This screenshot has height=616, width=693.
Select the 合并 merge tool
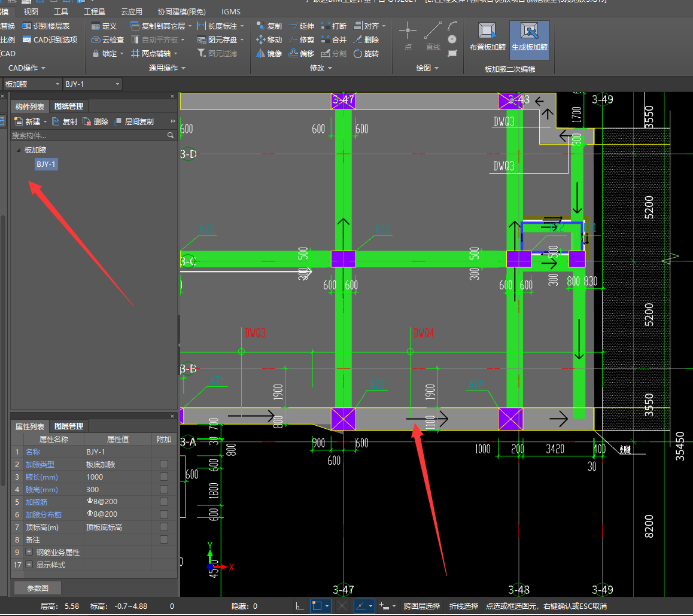[334, 39]
